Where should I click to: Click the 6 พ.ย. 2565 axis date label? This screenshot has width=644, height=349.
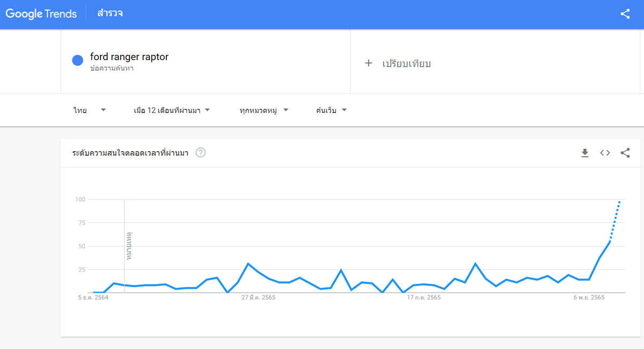click(589, 297)
